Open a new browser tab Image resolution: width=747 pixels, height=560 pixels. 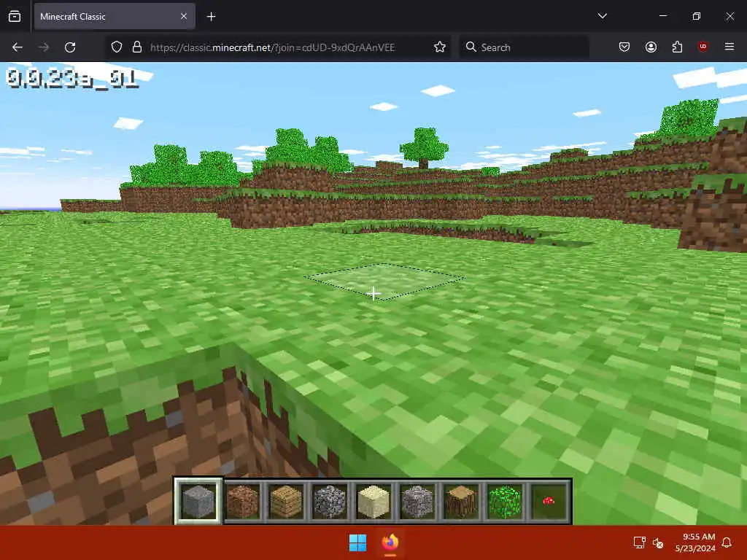211,17
